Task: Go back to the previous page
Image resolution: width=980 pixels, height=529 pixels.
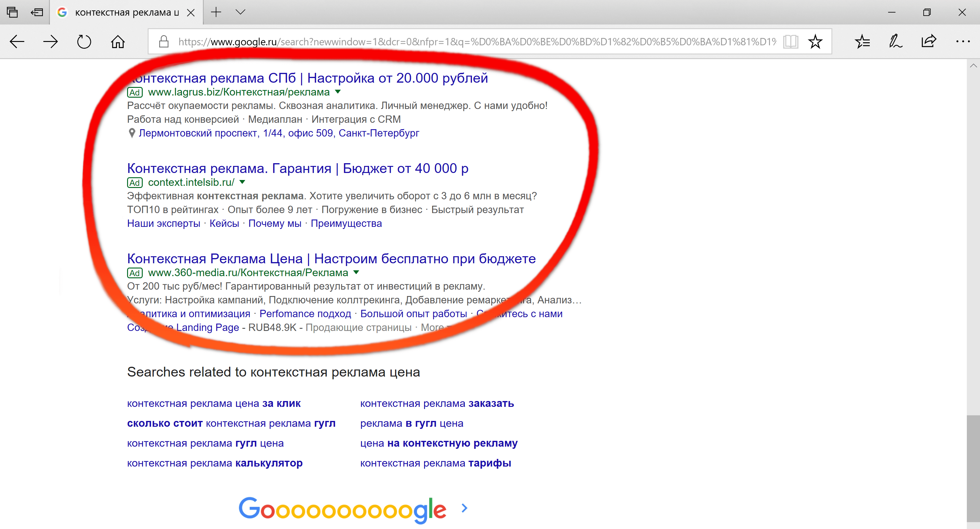Action: 17,41
